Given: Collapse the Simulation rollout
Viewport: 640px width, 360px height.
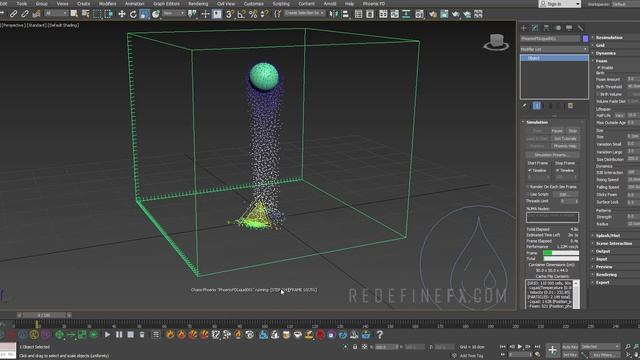Looking at the screenshot, I should pos(537,122).
